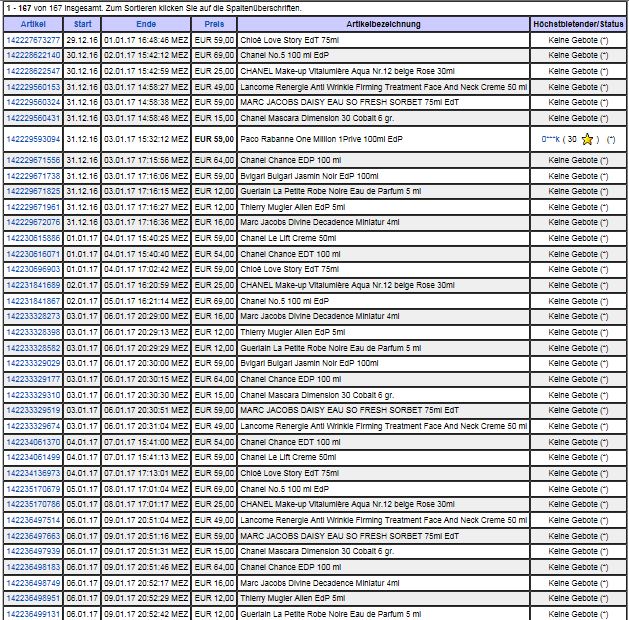The height and width of the screenshot is (620, 629).
Task: Select 'Chanel No.5 100 ml EdP' ending 02.01.17
Action: click(284, 55)
